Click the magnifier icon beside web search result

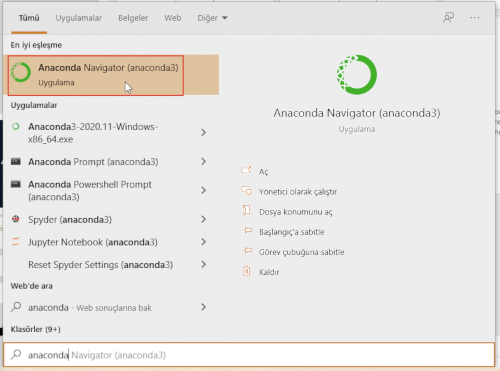(x=16, y=307)
